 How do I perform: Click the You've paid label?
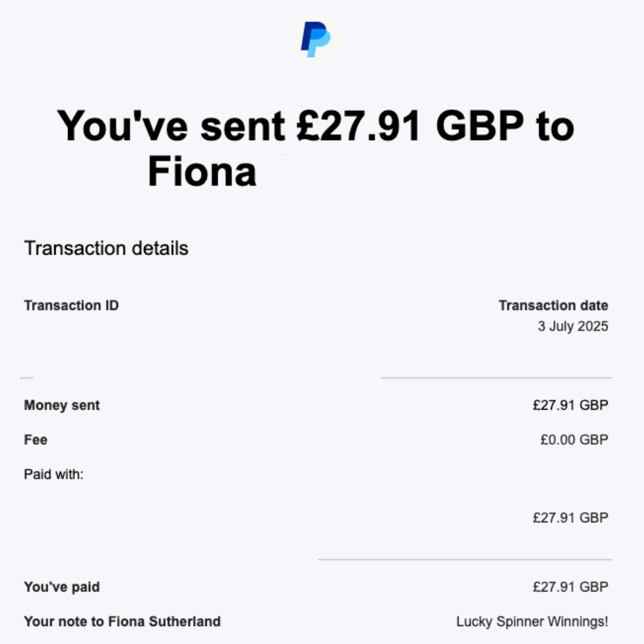(x=62, y=587)
